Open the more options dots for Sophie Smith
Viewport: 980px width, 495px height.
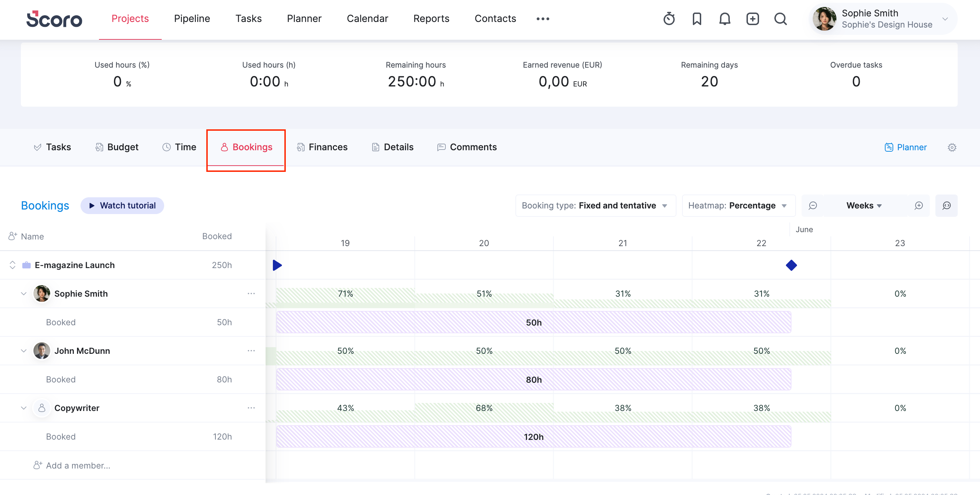coord(251,294)
